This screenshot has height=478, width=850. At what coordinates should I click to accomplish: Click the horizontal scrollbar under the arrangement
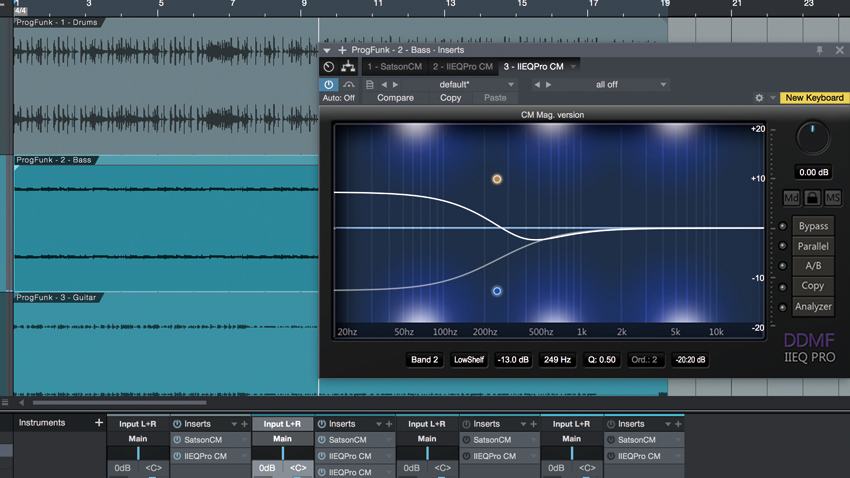tap(119, 403)
